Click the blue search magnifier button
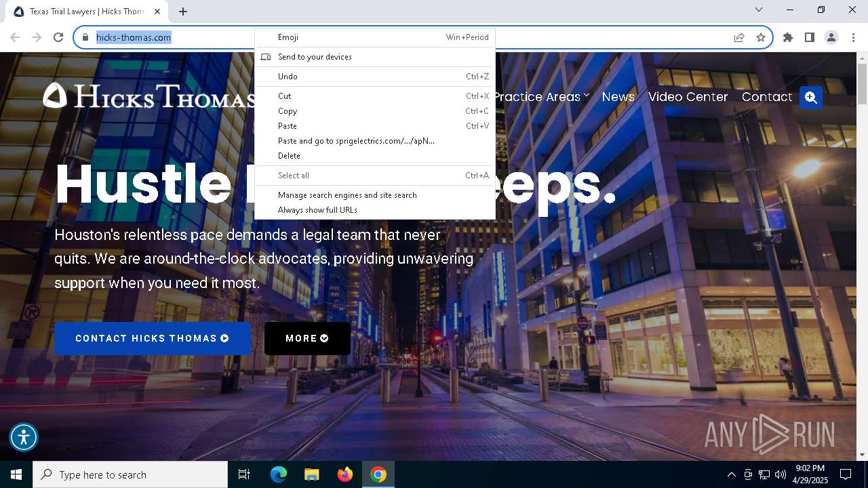Viewport: 868px width, 488px height. click(x=810, y=98)
